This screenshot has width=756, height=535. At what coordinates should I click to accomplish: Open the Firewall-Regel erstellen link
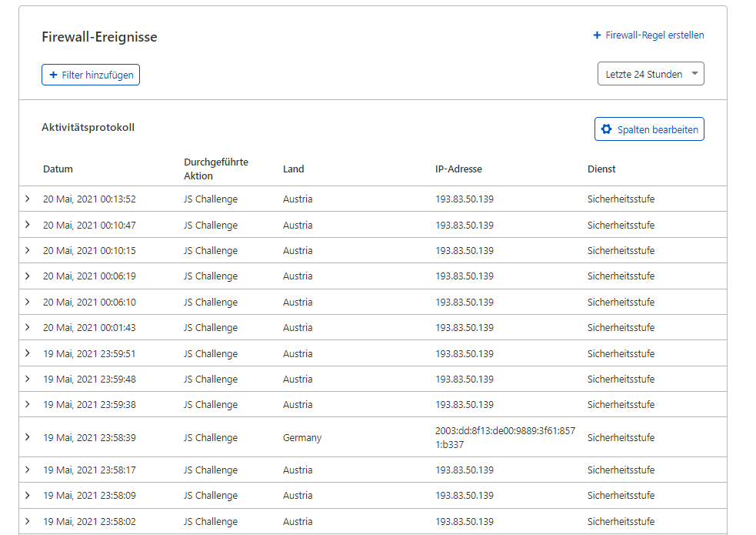654,35
